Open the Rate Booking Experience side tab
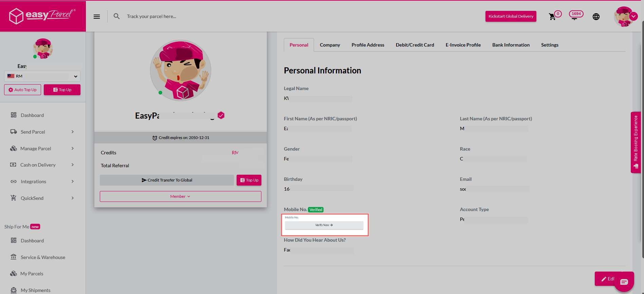Viewport: 644px width, 294px height. pyautogui.click(x=636, y=142)
